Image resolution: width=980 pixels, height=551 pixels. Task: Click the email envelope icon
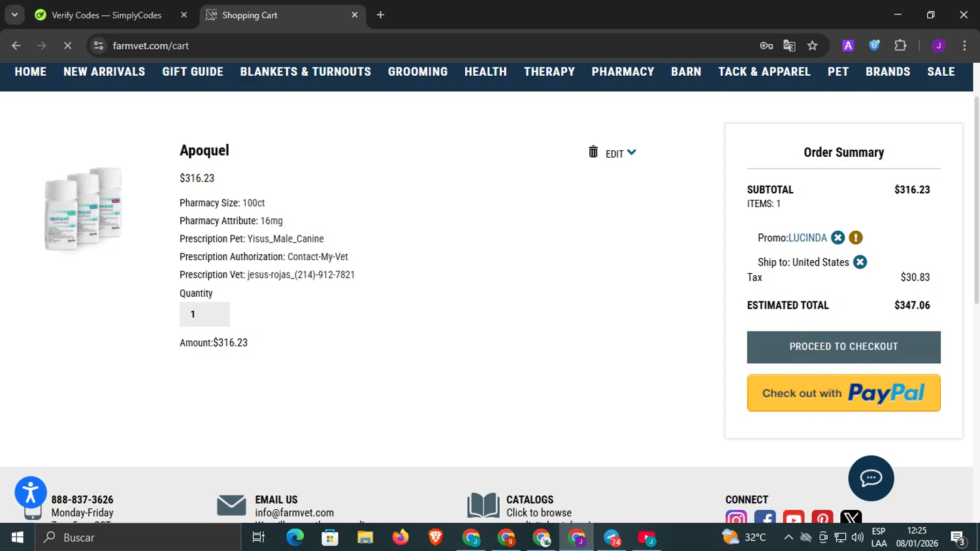(231, 505)
